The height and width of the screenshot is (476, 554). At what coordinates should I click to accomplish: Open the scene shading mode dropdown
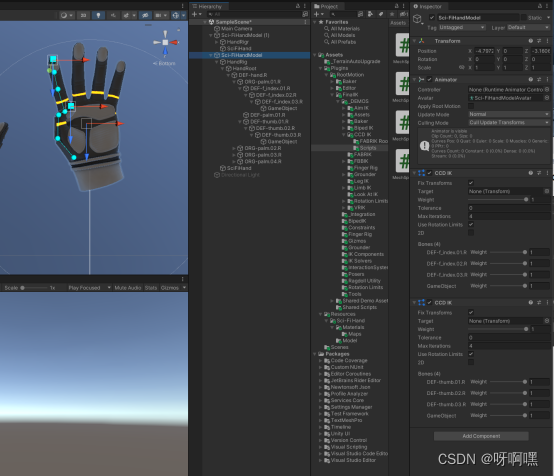pos(66,15)
